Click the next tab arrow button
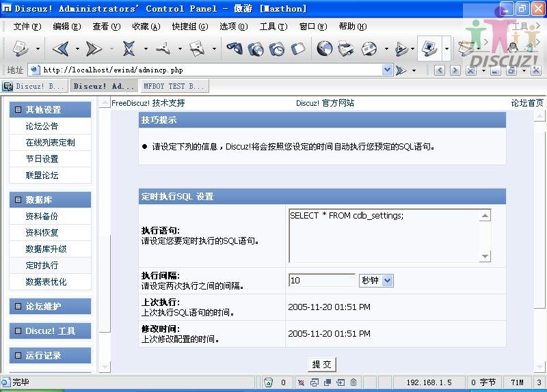Image resolution: width=547 pixels, height=392 pixels. 455,71
